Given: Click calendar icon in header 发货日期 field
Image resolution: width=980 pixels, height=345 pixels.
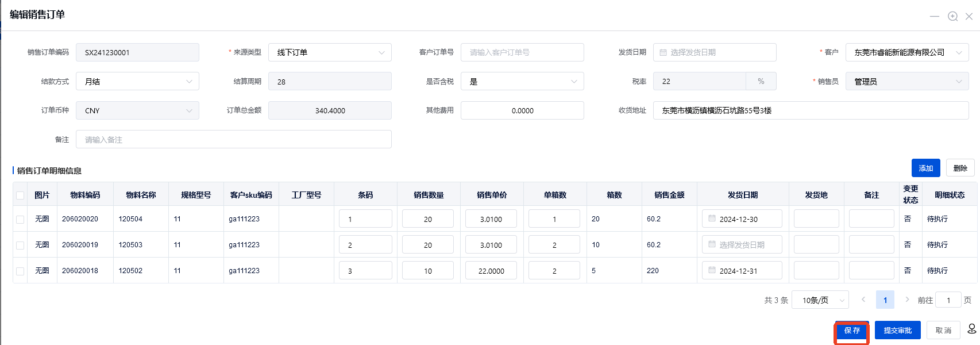Looking at the screenshot, I should (x=663, y=52).
